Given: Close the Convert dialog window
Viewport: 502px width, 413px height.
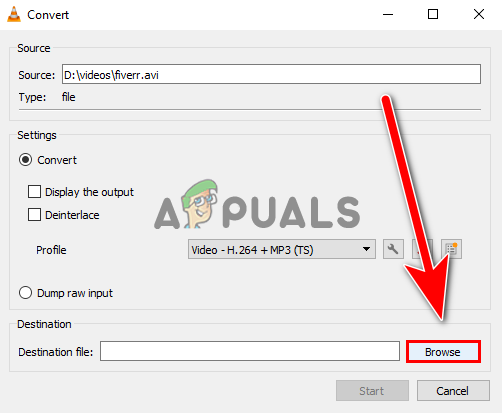Looking at the screenshot, I should point(479,14).
